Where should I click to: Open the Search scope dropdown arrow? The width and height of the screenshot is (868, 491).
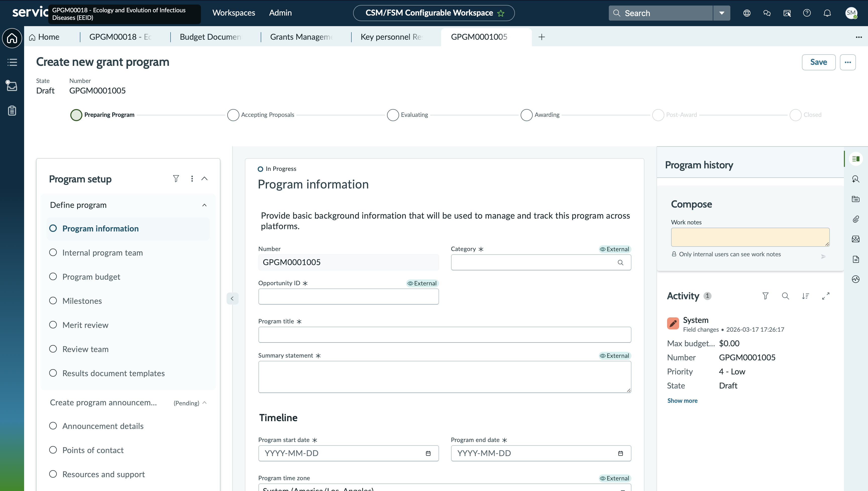click(722, 13)
